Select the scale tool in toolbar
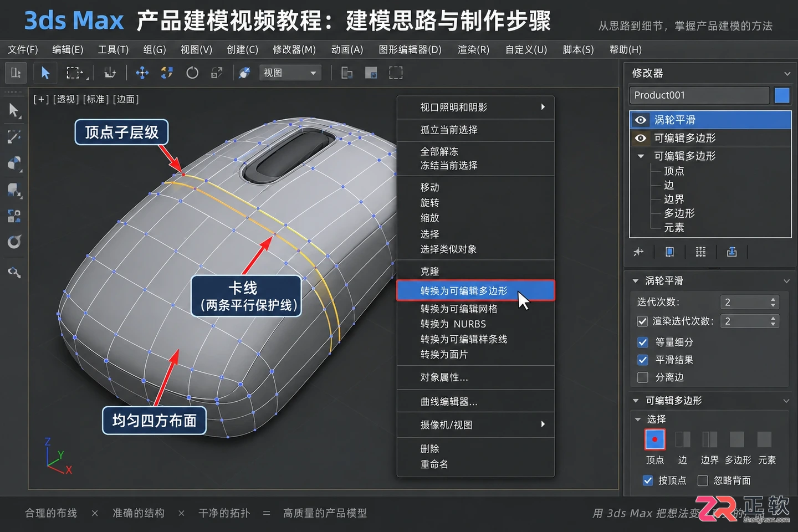 tap(217, 73)
